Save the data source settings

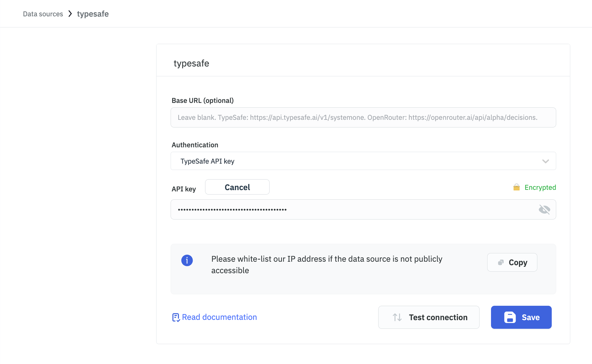[x=521, y=317]
